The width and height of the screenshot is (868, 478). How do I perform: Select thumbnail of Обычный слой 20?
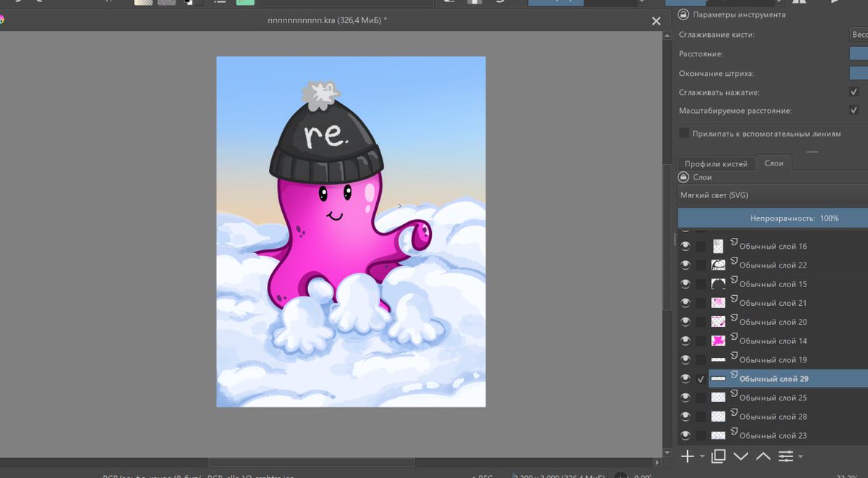[x=718, y=321]
